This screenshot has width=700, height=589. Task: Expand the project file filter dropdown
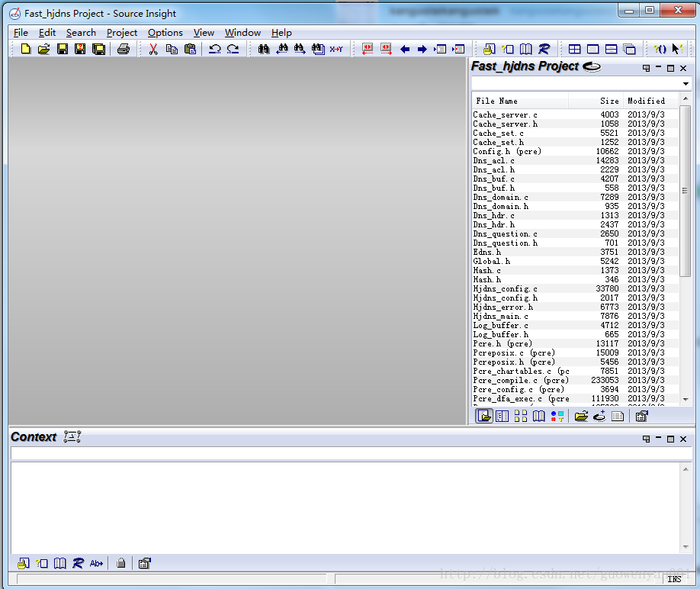click(686, 83)
